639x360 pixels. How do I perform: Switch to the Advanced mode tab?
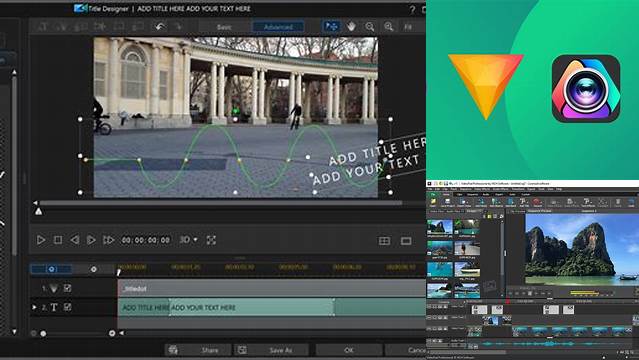(278, 27)
